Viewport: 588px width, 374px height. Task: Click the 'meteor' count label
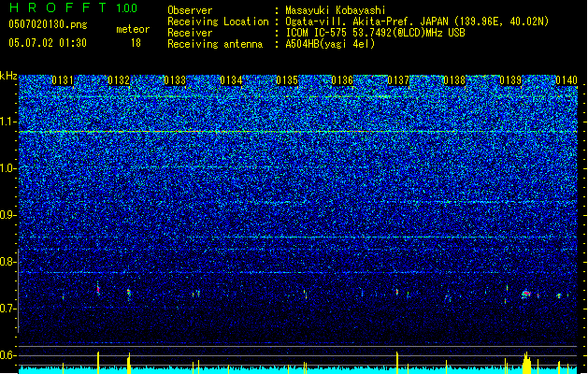(x=133, y=29)
